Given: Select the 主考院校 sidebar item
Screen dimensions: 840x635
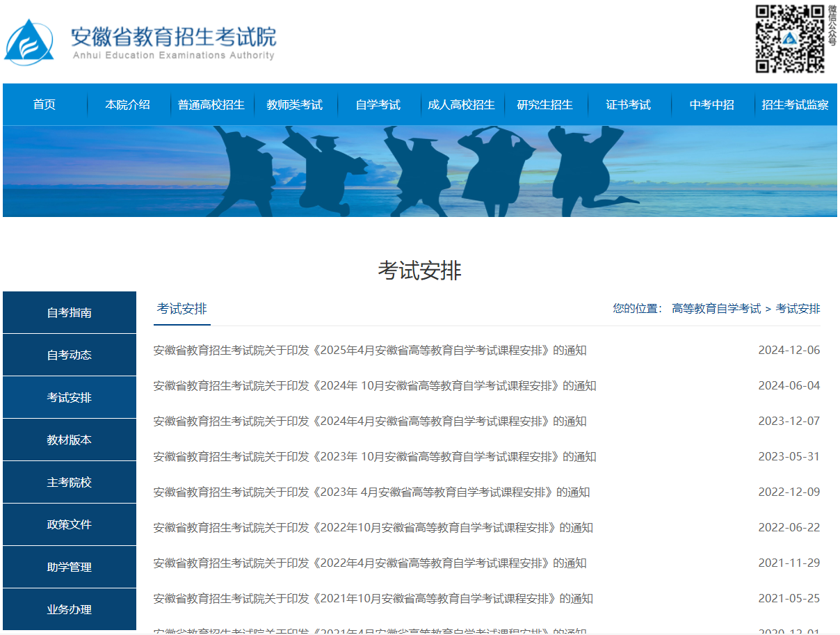Looking at the screenshot, I should (69, 482).
